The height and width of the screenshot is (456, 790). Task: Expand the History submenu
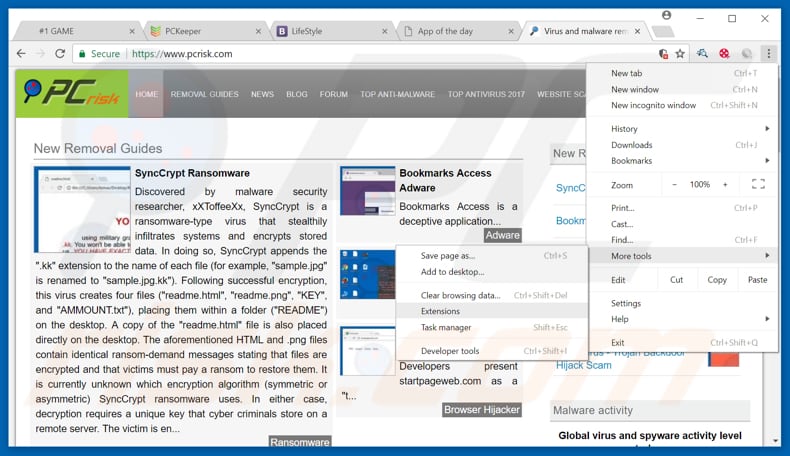tap(682, 129)
